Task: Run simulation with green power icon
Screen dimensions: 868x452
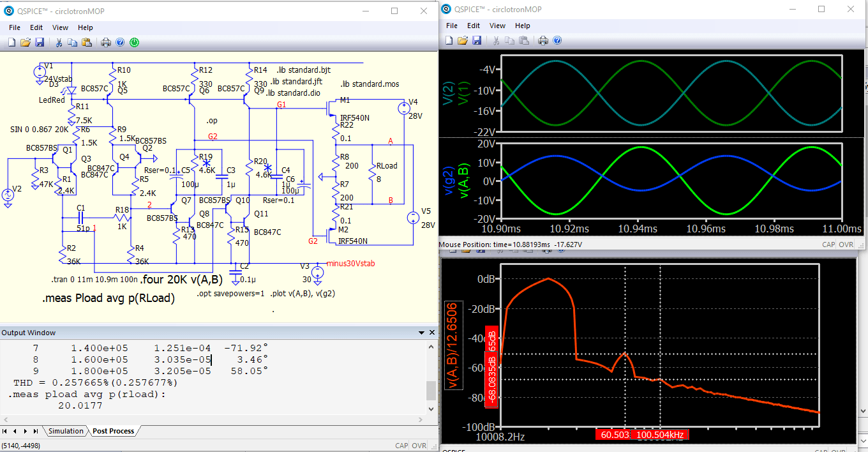Action: (134, 42)
